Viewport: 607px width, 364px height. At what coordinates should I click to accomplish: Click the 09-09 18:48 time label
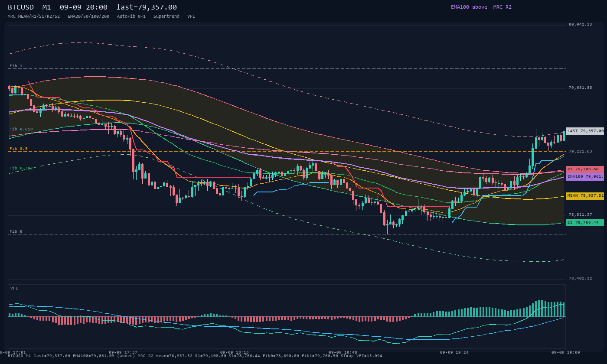click(343, 352)
